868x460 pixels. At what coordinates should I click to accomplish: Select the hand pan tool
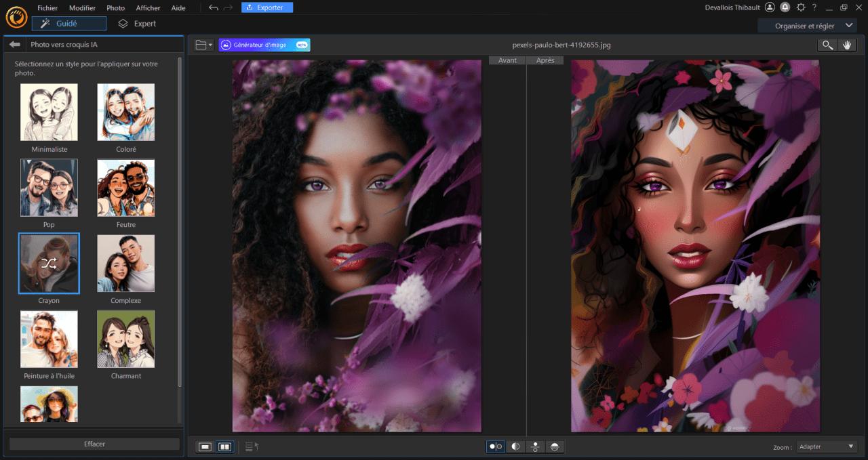pyautogui.click(x=846, y=45)
